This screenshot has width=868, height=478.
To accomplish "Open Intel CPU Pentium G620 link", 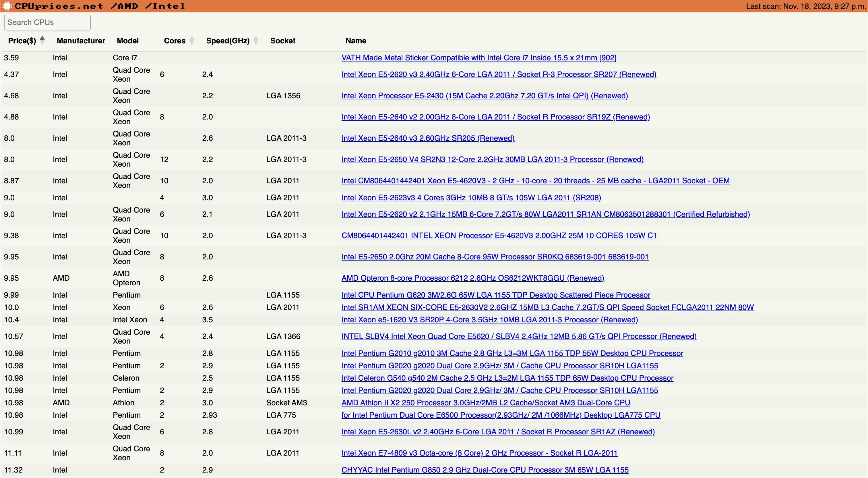I will pos(496,295).
